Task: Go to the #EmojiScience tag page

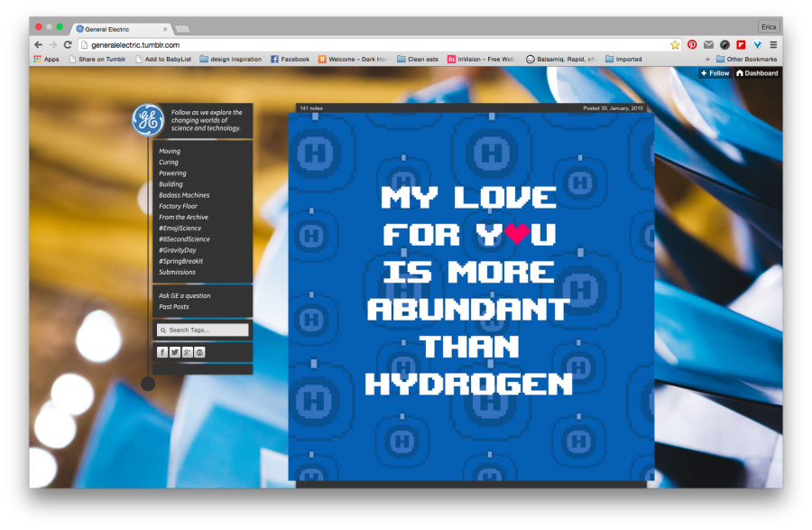Action: point(180,228)
